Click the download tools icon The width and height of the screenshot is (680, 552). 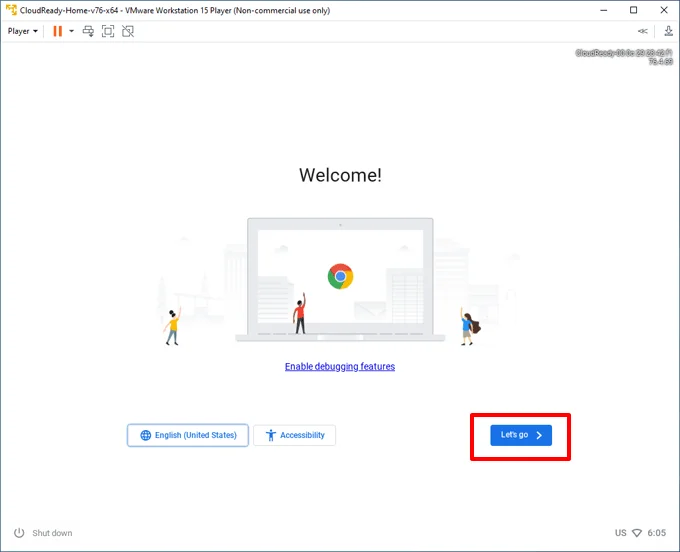point(668,31)
